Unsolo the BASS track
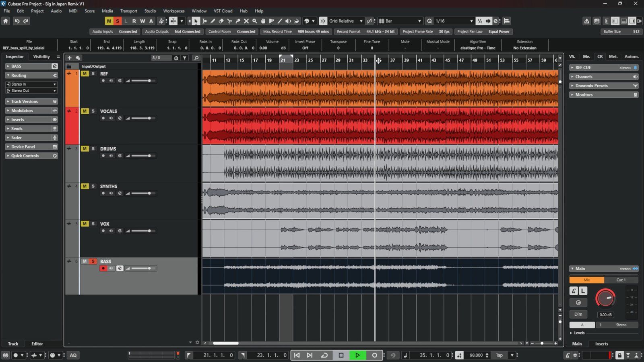 point(93,261)
